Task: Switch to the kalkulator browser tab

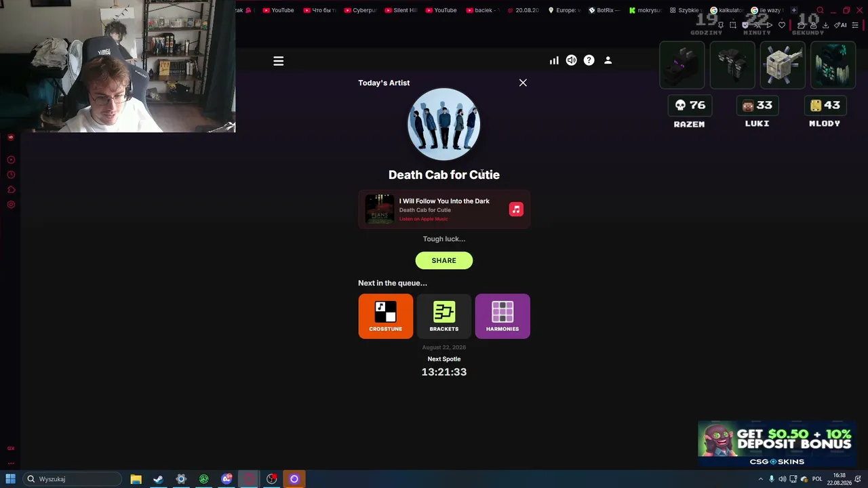Action: [x=726, y=10]
